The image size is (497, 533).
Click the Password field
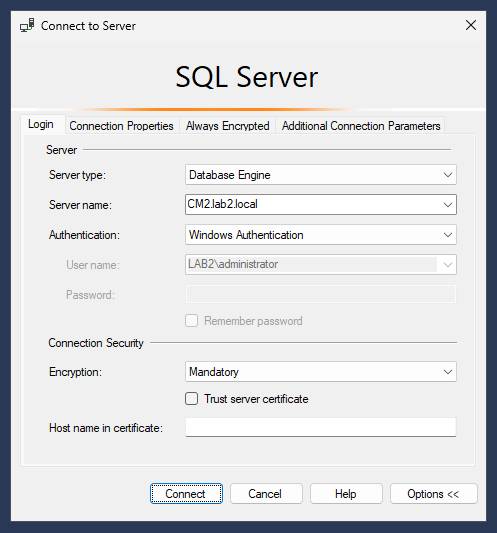[x=321, y=294]
